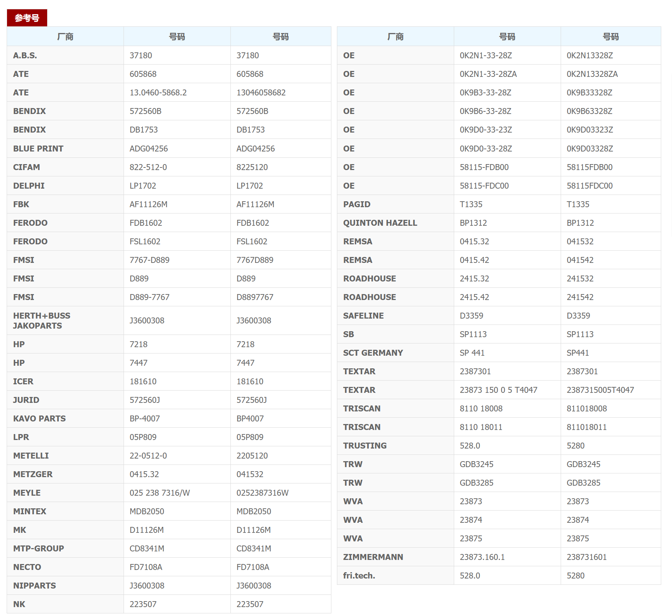Select the PAGID manufacturer cell
672x616 pixels.
pos(396,204)
